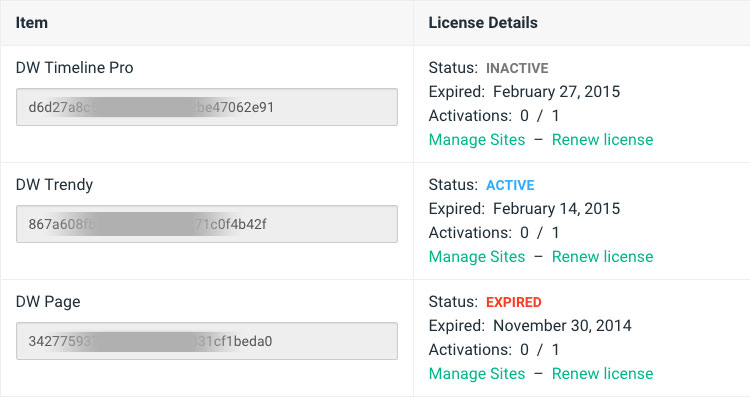Viewport: 750px width, 397px height.
Task: Click the expiry date February 27, 2015
Action: [557, 92]
